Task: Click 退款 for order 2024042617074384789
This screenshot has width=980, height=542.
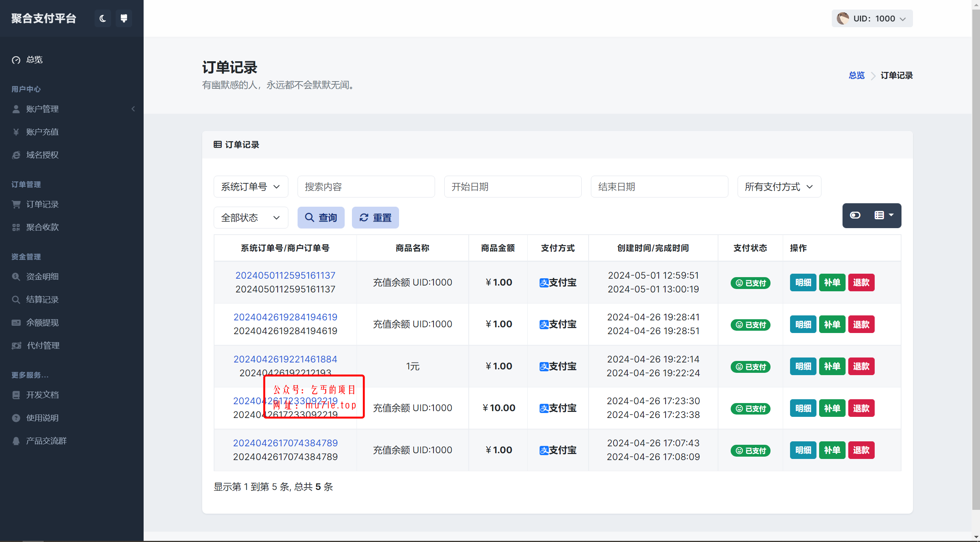Action: click(861, 450)
